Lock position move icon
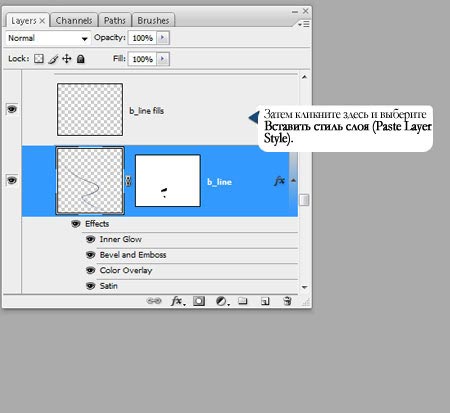The width and height of the screenshot is (450, 413). tap(67, 59)
